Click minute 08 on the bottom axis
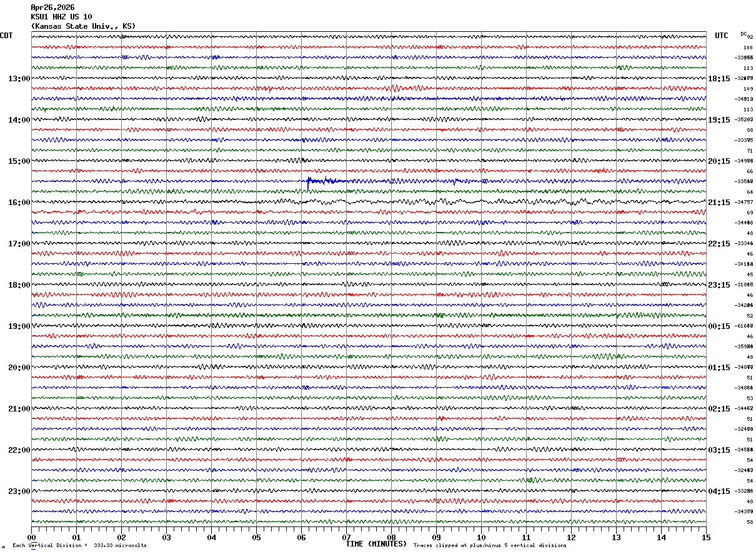Viewport: 756px width, 554px height. coord(391,537)
